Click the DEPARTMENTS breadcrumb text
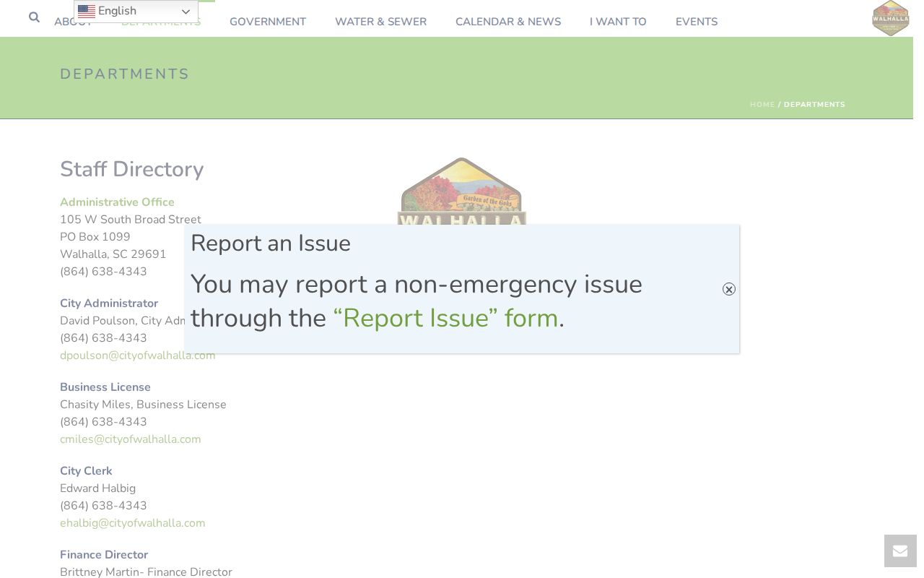Viewport: 924px width, 578px height. coord(814,105)
